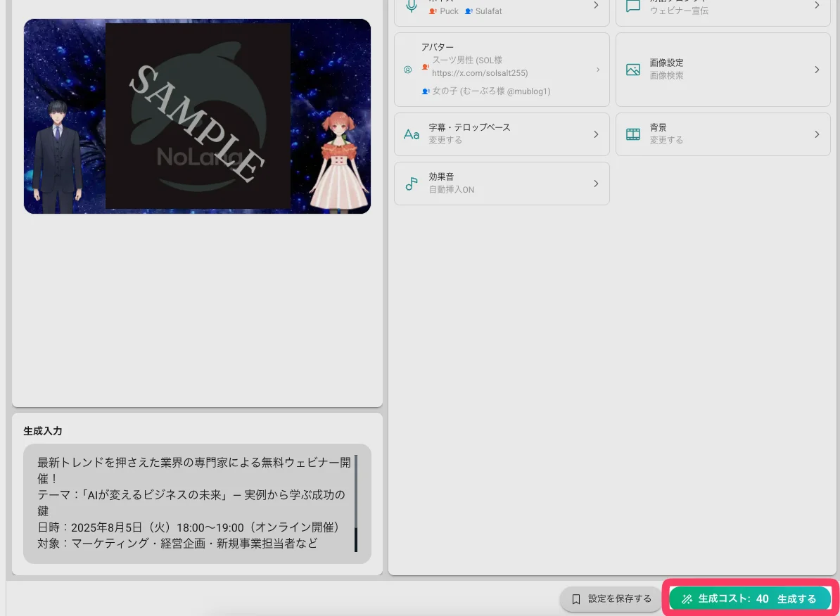Expand the ウェビナー宣伝 card chevron
The width and height of the screenshot is (840, 616).
(x=816, y=6)
